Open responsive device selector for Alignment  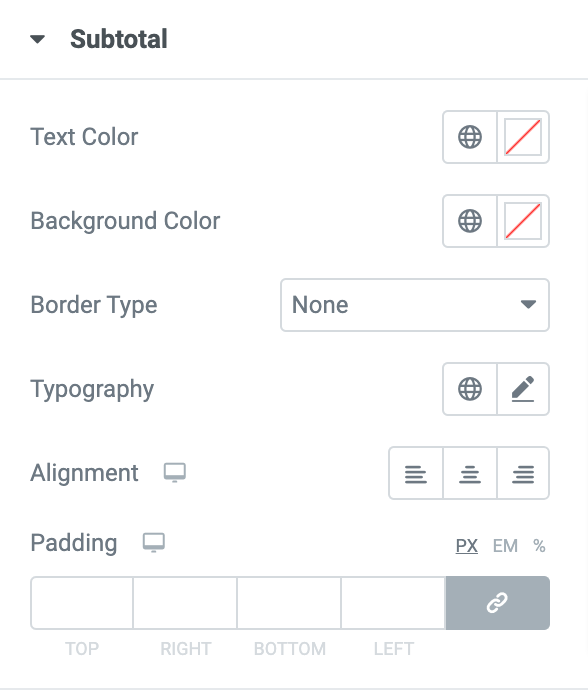(175, 473)
